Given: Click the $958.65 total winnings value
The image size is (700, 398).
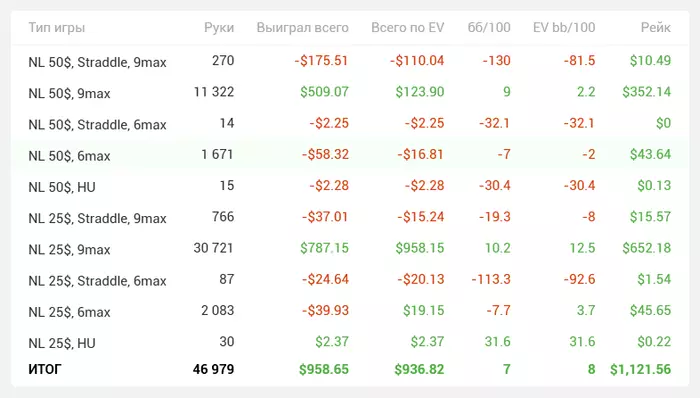Looking at the screenshot, I should 324,369.
